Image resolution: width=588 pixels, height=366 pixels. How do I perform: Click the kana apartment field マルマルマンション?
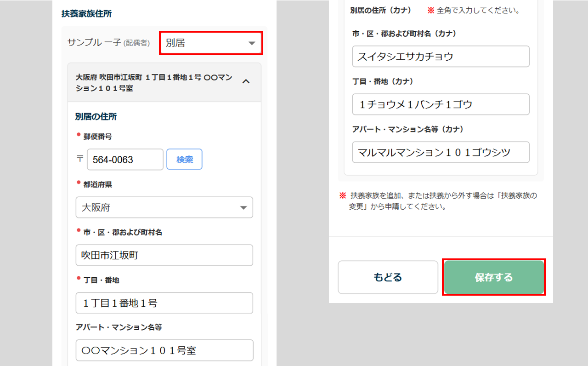[441, 152]
